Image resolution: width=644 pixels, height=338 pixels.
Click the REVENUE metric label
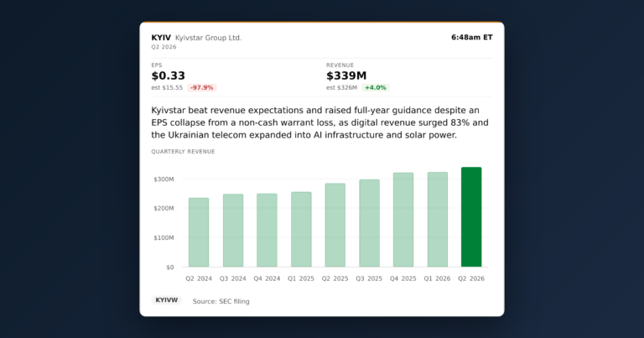(x=340, y=65)
